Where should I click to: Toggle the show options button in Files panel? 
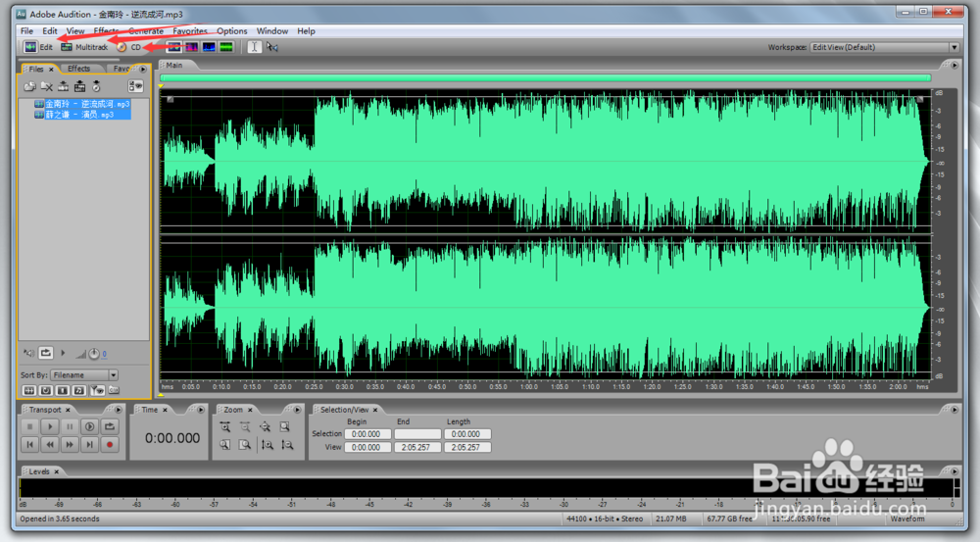pos(135,86)
